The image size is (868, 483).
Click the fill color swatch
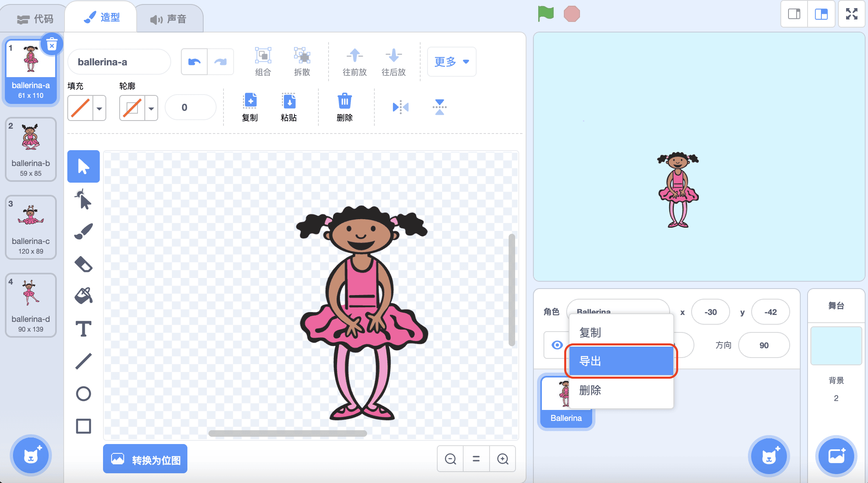click(80, 108)
